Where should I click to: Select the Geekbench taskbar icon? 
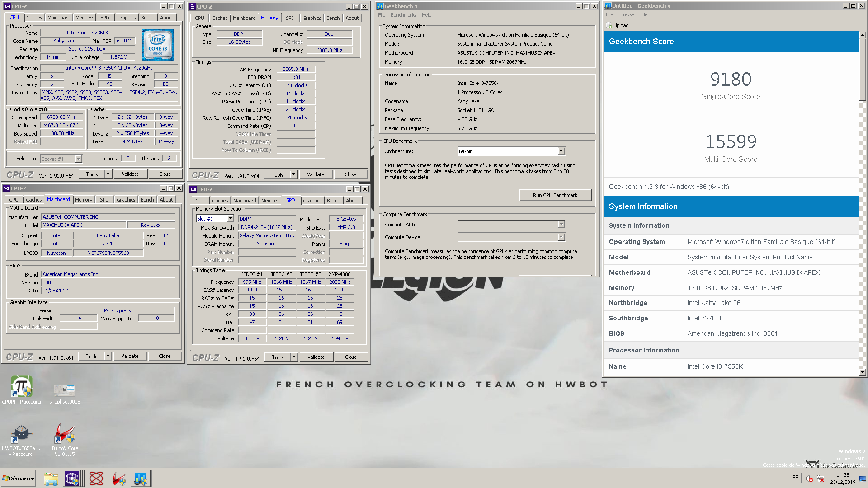[141, 479]
